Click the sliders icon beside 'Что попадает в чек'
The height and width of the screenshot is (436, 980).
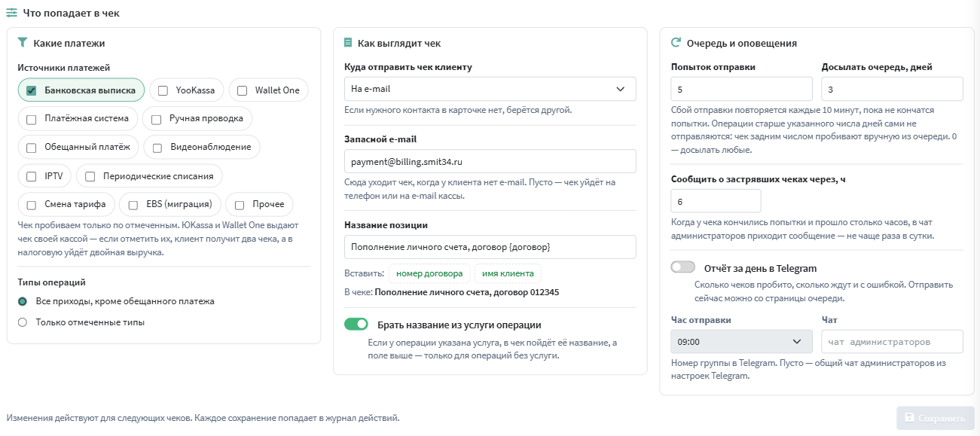[x=12, y=13]
